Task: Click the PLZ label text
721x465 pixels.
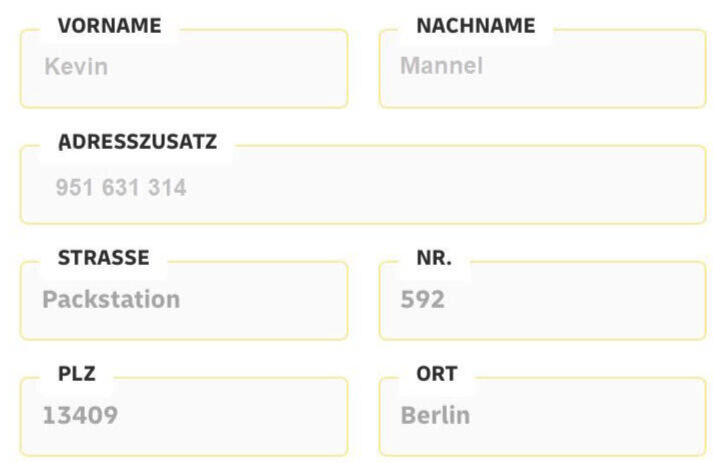Action: click(77, 374)
